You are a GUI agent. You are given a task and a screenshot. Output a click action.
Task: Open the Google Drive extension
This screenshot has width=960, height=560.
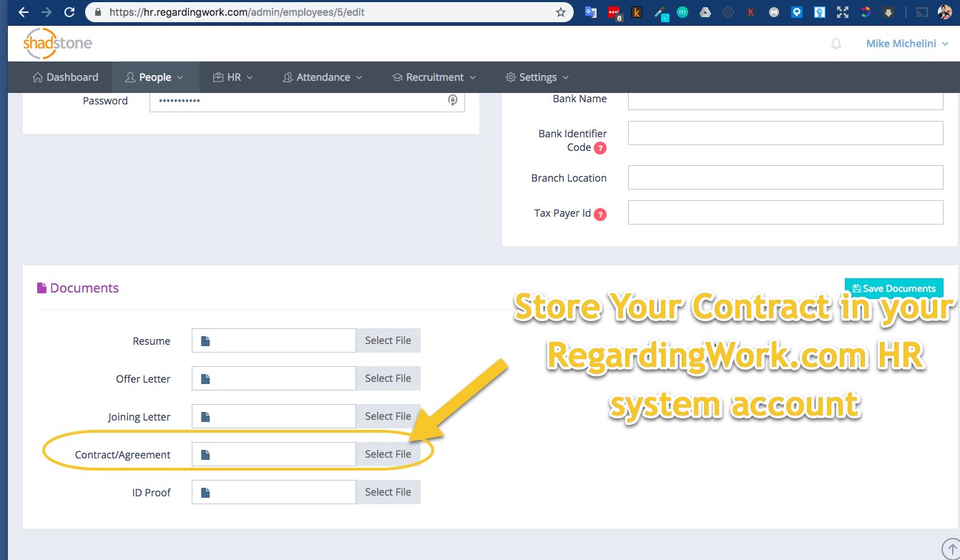[x=705, y=12]
